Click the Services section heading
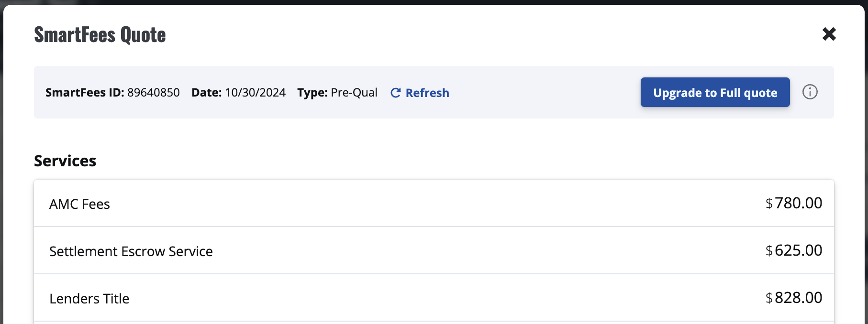The height and width of the screenshot is (324, 868). [65, 161]
